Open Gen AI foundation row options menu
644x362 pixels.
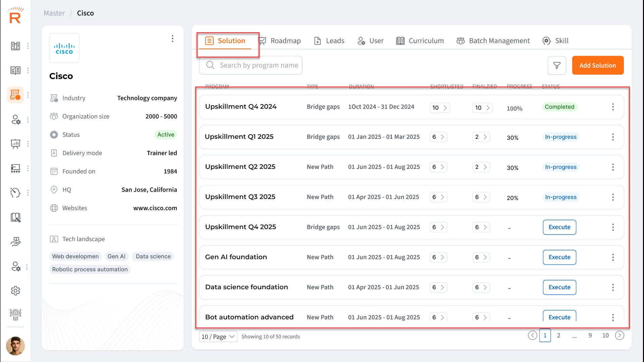tap(613, 257)
